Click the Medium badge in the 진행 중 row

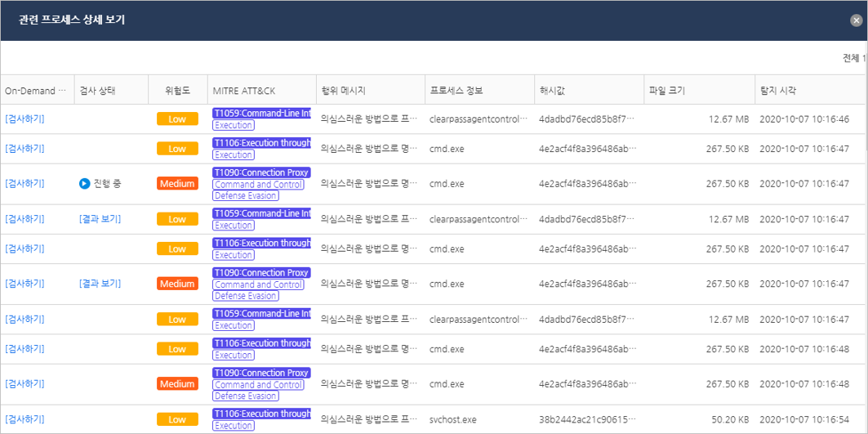(177, 184)
